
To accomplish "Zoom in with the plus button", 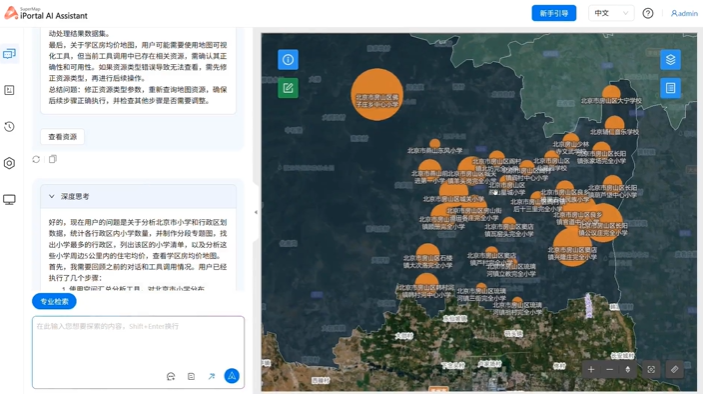I will tap(591, 369).
